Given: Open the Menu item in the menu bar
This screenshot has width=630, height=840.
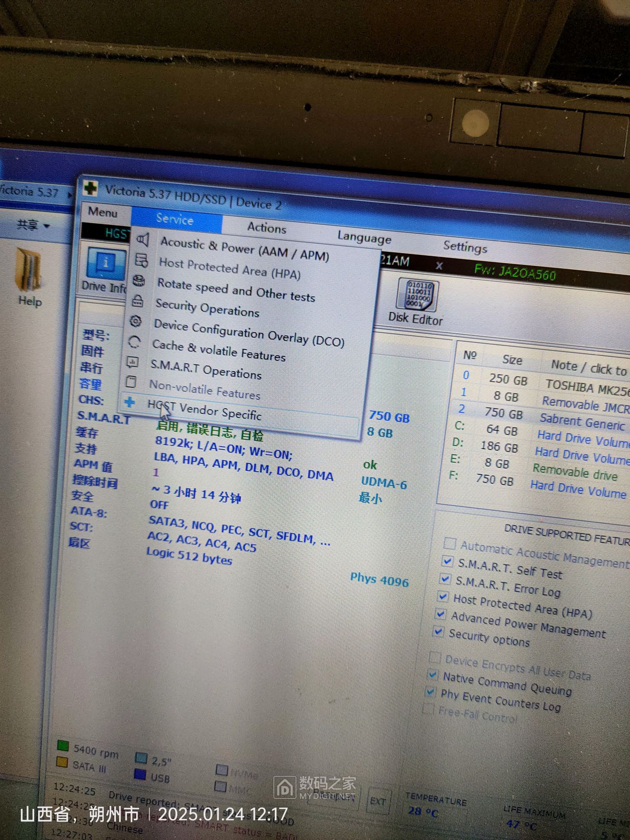Looking at the screenshot, I should click(x=103, y=212).
